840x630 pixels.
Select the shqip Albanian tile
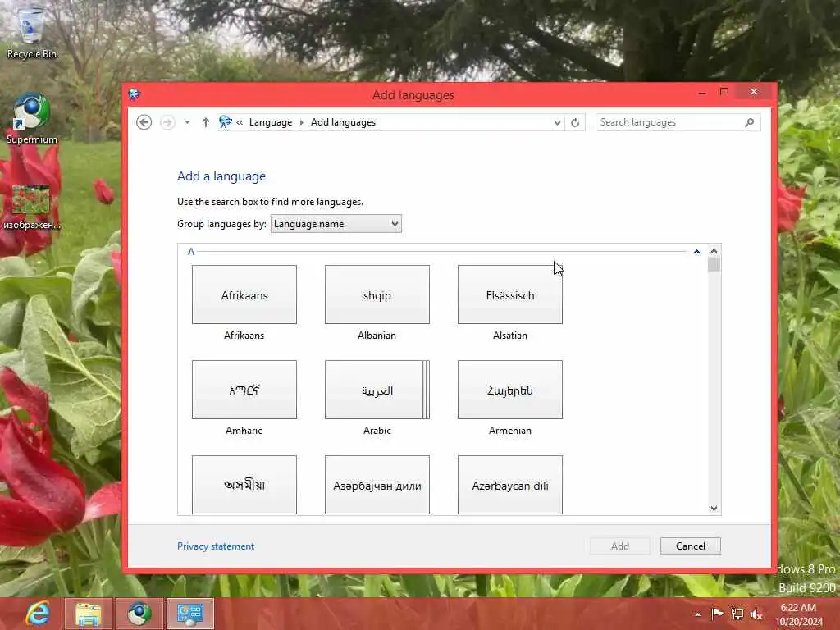(x=377, y=294)
